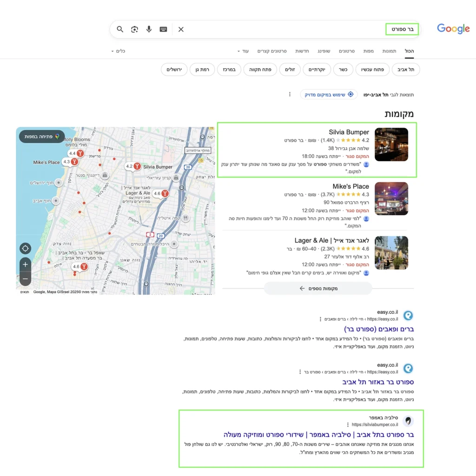Select the פתוח עכשיו filter chip
This screenshot has height=476, width=476.
[372, 70]
